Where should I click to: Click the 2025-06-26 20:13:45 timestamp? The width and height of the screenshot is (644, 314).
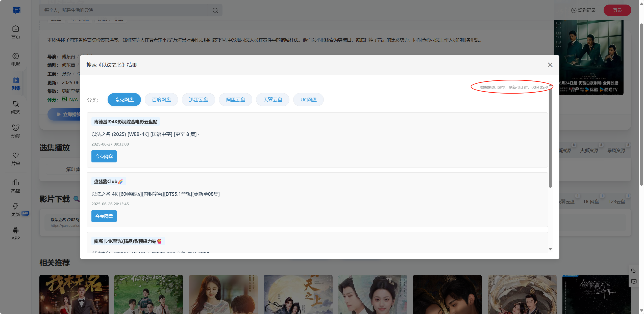coord(110,204)
